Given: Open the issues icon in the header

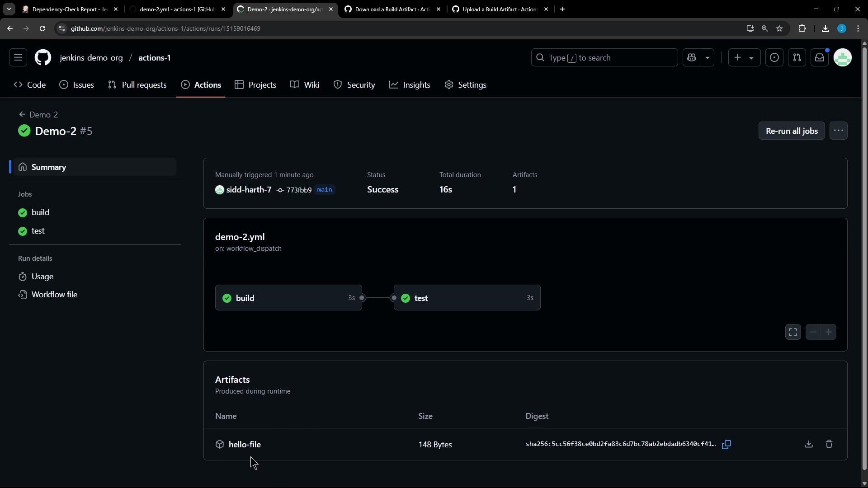Looking at the screenshot, I should click(774, 58).
